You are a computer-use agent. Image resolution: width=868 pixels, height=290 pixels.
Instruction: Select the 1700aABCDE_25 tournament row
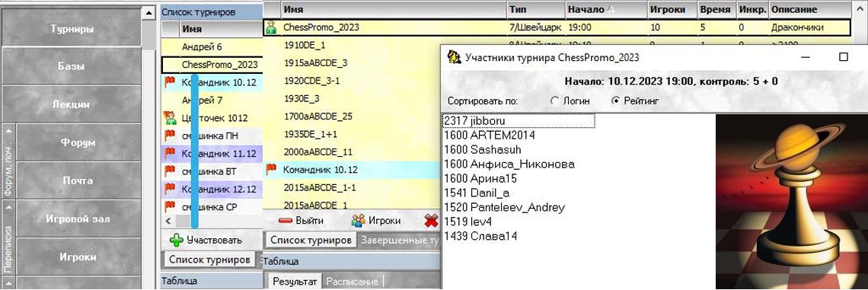[352, 116]
